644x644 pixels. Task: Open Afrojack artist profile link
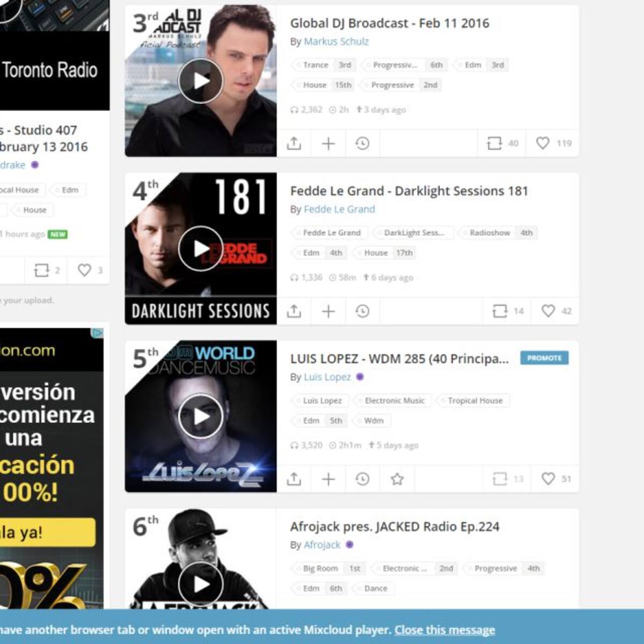click(322, 545)
